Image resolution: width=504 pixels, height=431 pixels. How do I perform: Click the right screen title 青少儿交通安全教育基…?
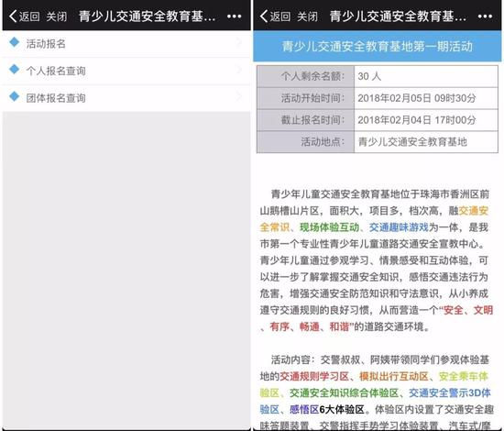[398, 17]
